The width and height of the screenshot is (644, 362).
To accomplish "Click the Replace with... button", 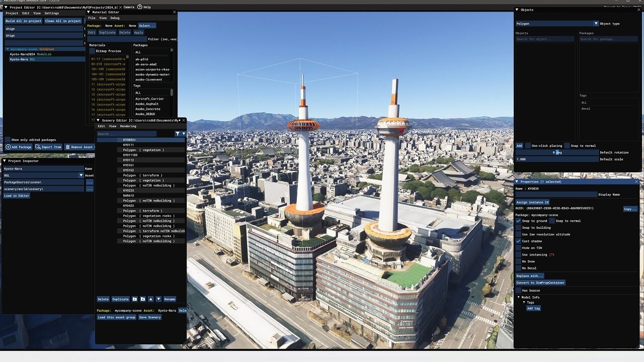I will [530, 276].
